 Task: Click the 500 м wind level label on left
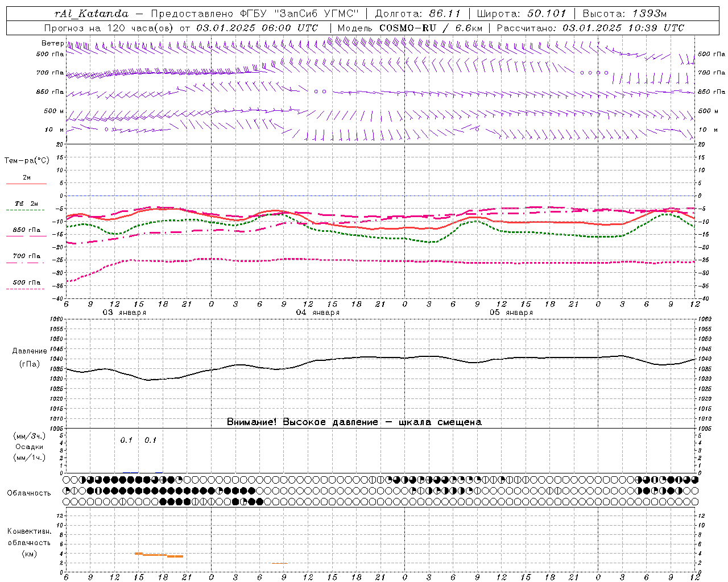(54, 111)
